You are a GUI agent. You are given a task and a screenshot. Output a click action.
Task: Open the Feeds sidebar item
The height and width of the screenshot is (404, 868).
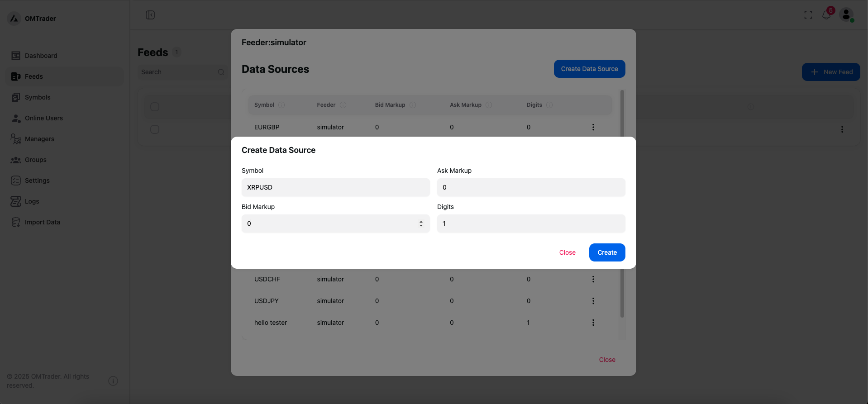[64, 76]
